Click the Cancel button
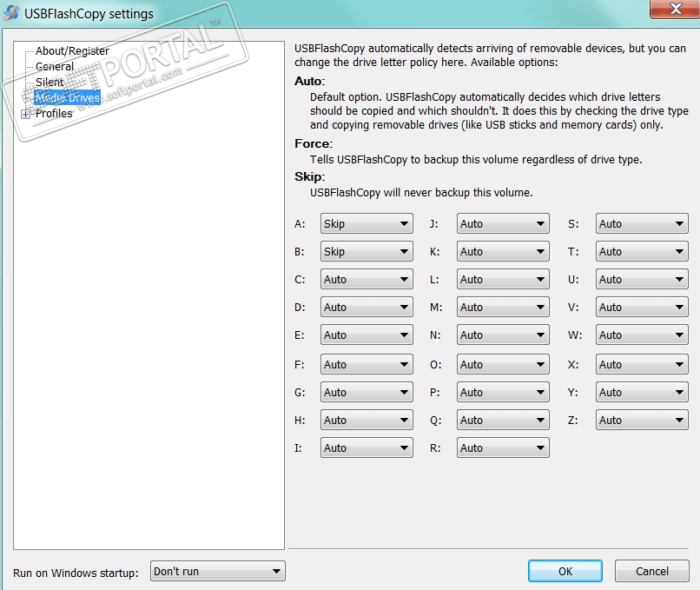This screenshot has height=590, width=700. point(651,571)
